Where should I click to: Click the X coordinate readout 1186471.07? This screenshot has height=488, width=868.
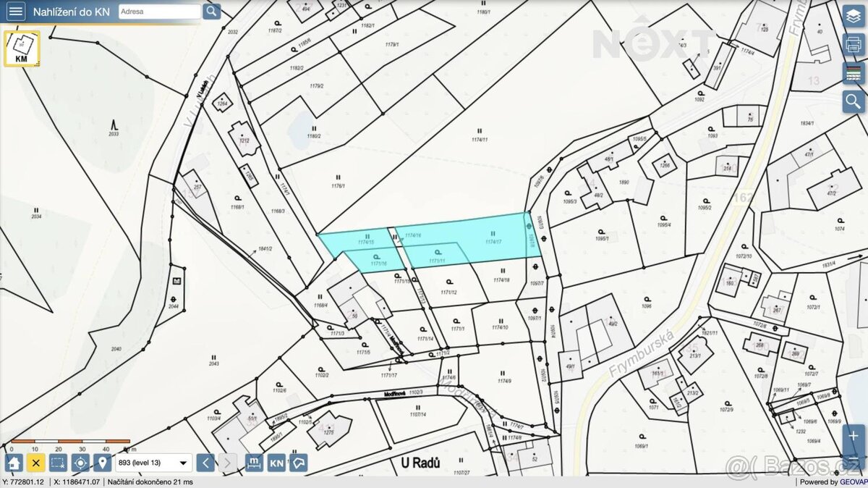click(77, 482)
